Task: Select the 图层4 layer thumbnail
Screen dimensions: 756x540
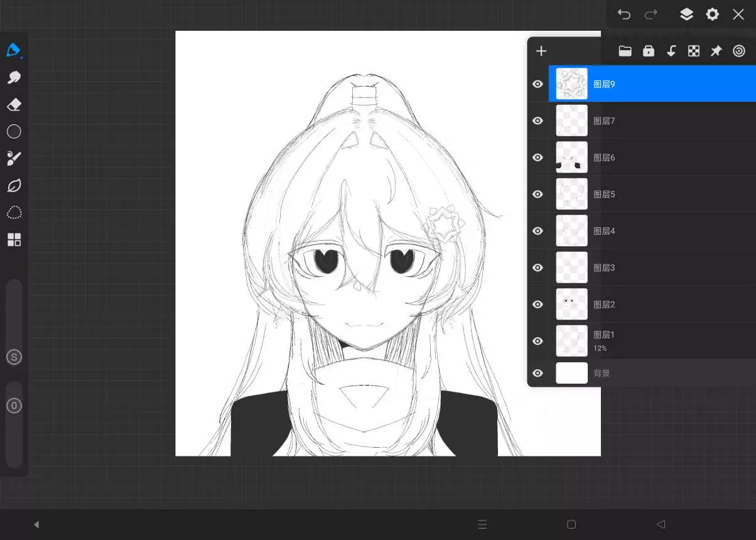Action: click(571, 230)
